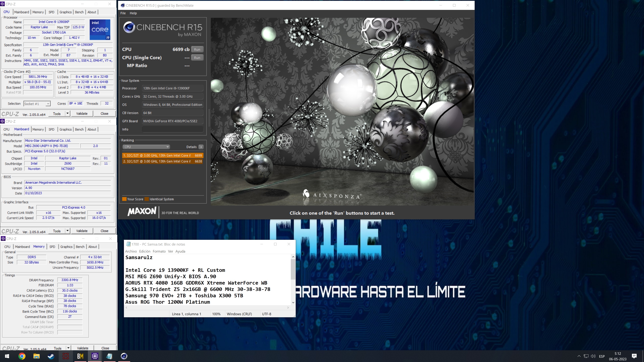Open the Tools dropdown arrow in the Memory CPU-Z window

[68, 348]
